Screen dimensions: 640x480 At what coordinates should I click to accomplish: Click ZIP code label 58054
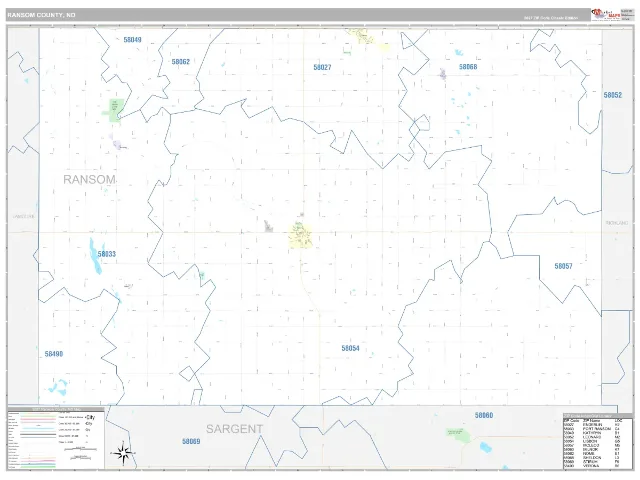coord(350,348)
